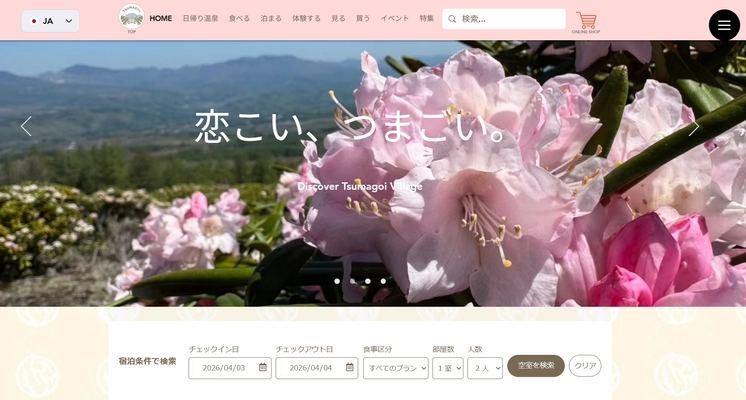Expand the JA language selector
Viewport: 746px width, 400px height.
point(50,21)
